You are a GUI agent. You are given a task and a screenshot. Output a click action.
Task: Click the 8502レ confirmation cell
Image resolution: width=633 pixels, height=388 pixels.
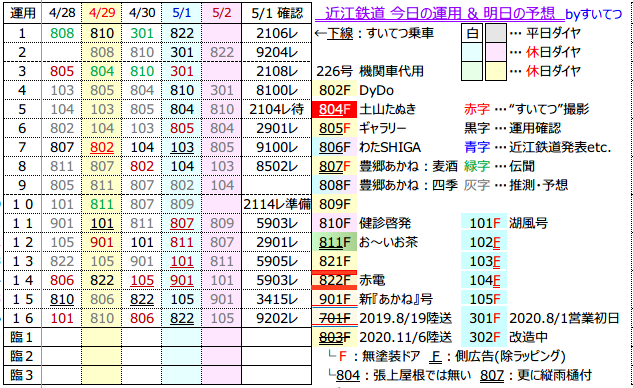click(x=277, y=166)
